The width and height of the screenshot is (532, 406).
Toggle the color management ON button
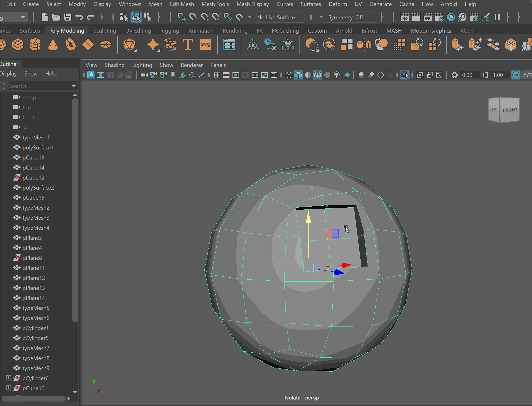coord(516,75)
